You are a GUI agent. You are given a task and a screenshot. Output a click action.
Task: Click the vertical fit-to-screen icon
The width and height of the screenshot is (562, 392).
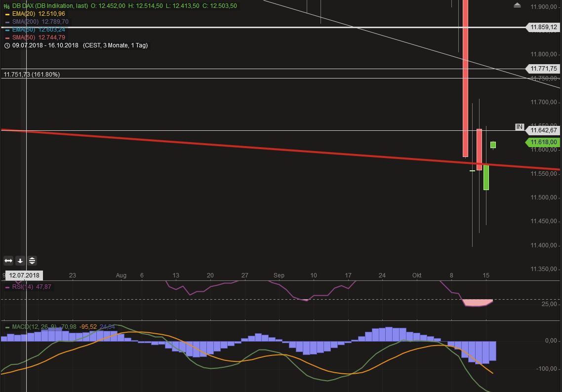(x=32, y=260)
